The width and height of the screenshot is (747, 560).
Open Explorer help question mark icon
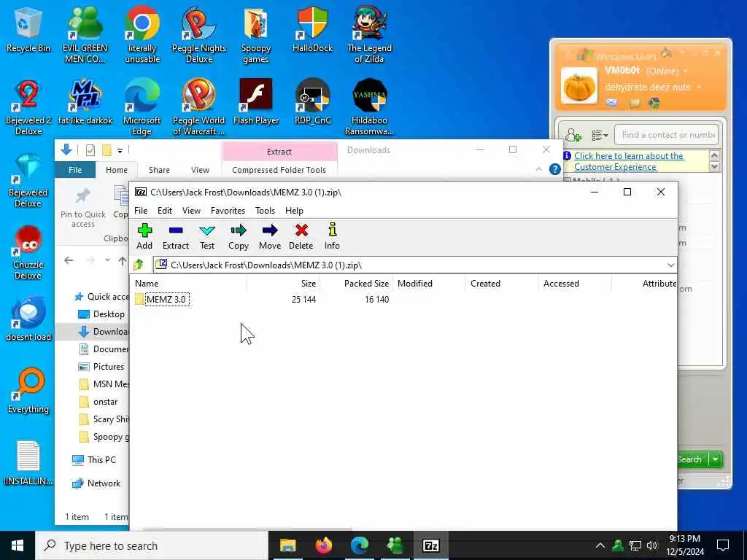coord(555,169)
